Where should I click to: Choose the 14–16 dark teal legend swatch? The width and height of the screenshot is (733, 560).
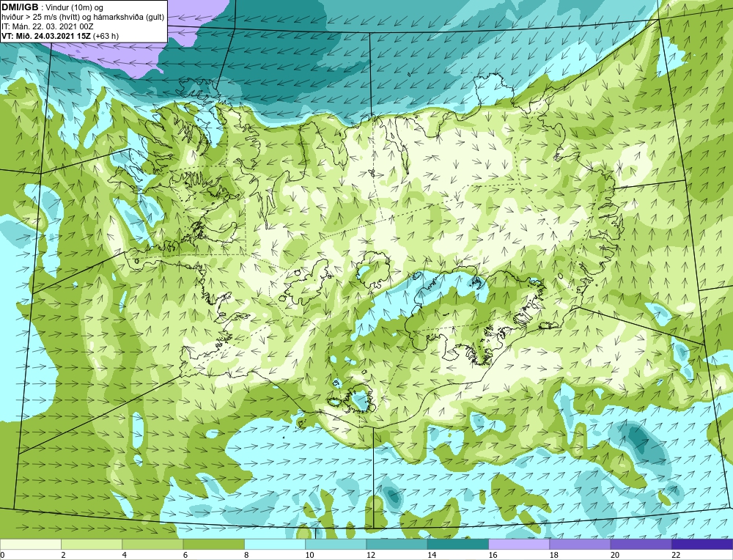click(457, 544)
